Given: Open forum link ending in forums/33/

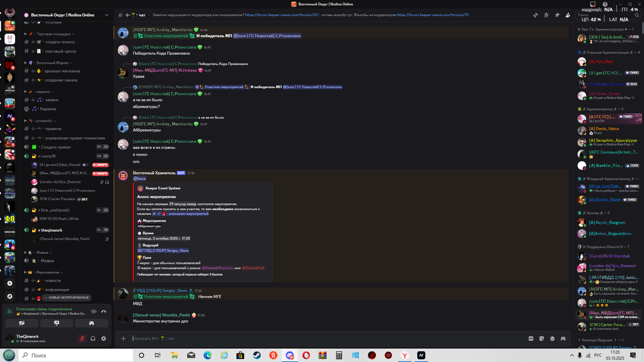Looking at the screenshot, I should point(282,15).
